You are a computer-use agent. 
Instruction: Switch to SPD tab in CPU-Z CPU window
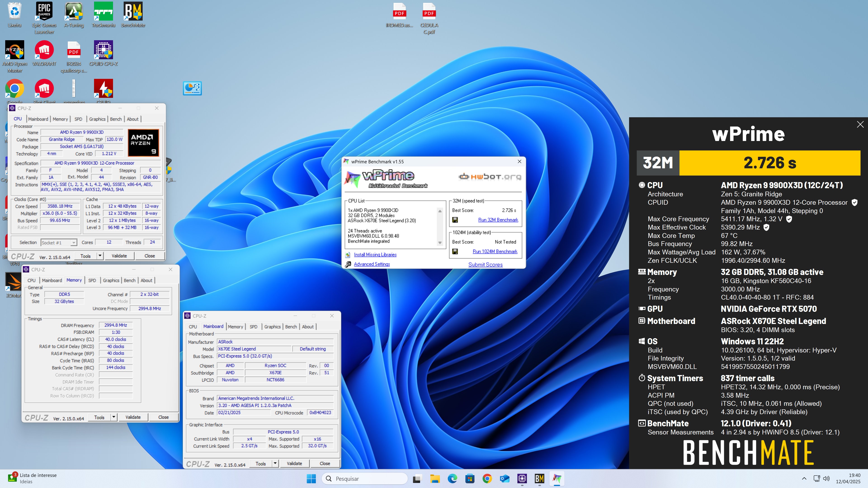click(78, 119)
